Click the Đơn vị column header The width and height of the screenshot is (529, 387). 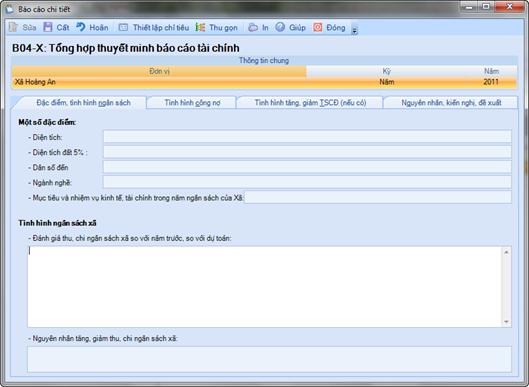coord(159,71)
